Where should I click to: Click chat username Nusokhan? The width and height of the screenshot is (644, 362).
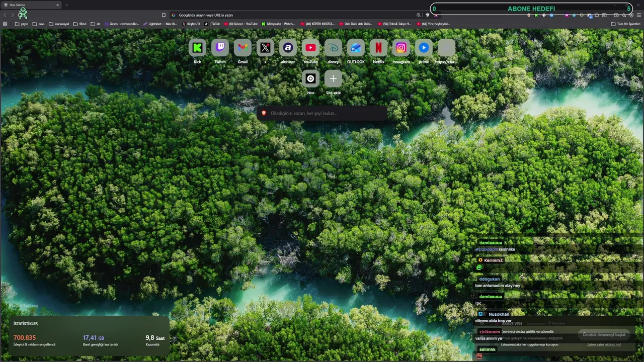(499, 314)
